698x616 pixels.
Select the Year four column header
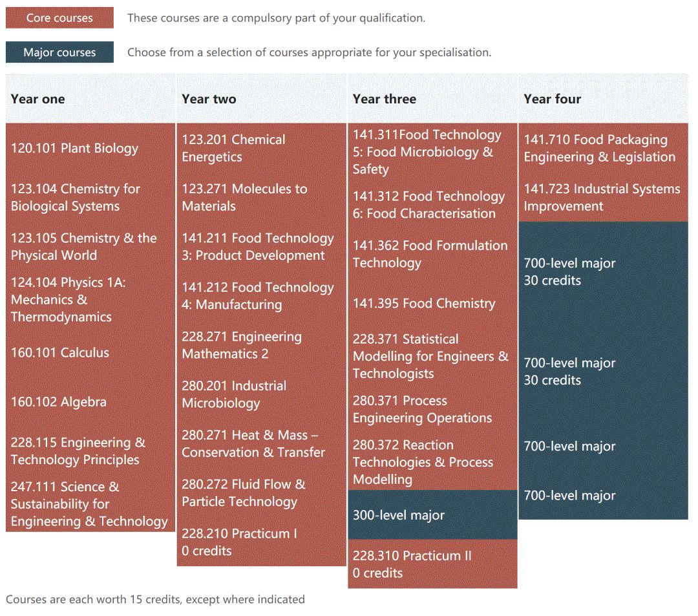coord(553,99)
